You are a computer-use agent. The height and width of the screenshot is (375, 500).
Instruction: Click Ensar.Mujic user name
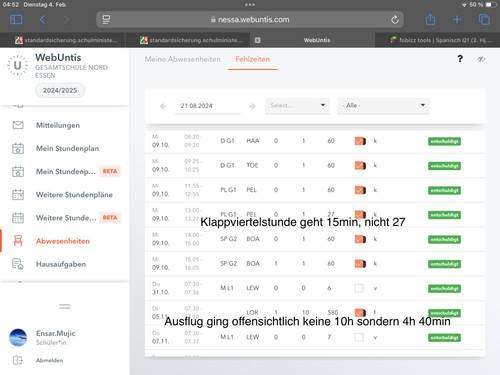coord(56,333)
